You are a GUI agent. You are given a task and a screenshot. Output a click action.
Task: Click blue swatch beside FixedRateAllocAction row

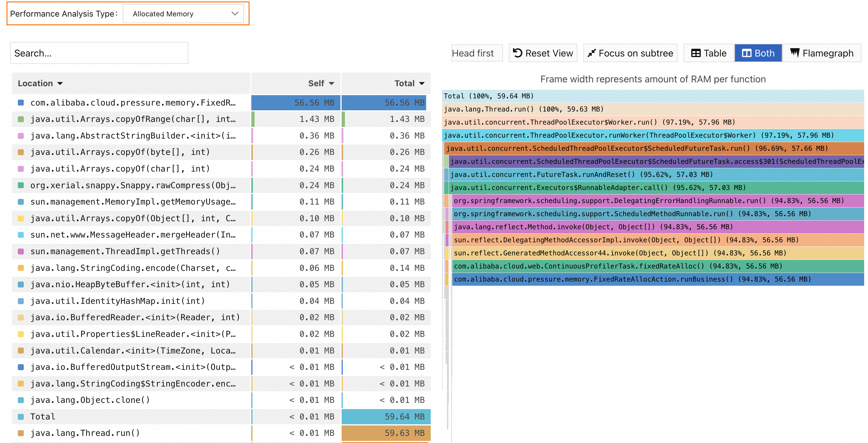21,103
